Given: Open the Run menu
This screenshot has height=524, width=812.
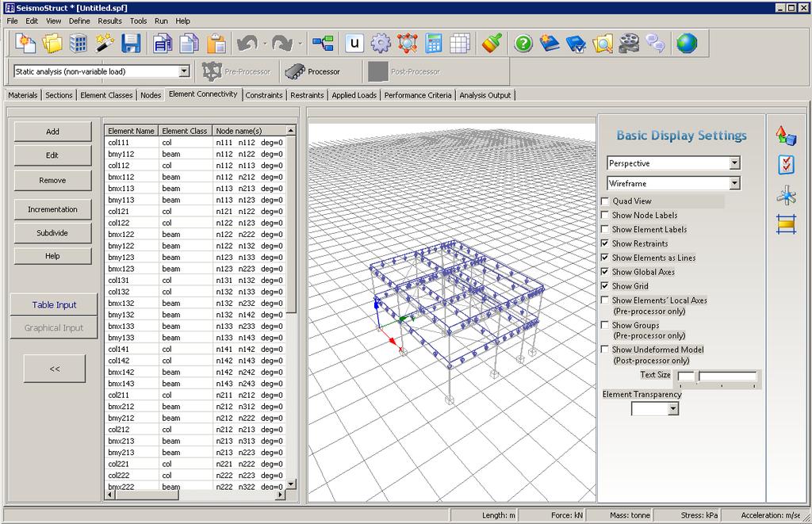Looking at the screenshot, I should click(161, 21).
